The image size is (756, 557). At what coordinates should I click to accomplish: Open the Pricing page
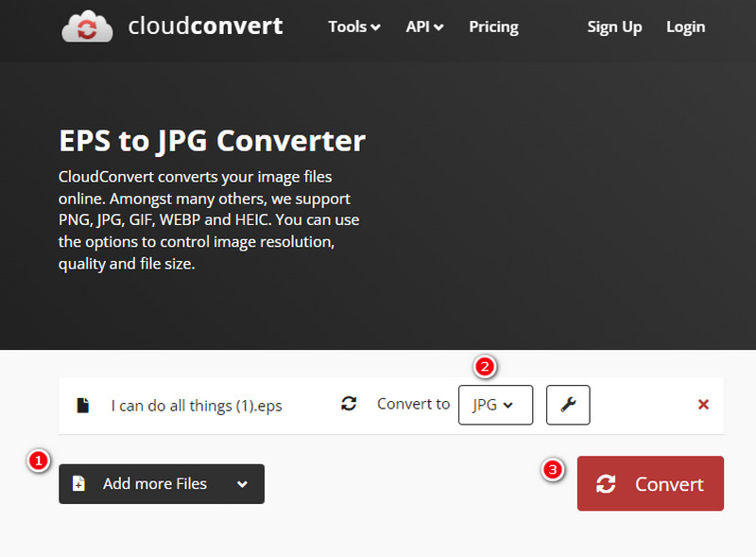(x=493, y=27)
